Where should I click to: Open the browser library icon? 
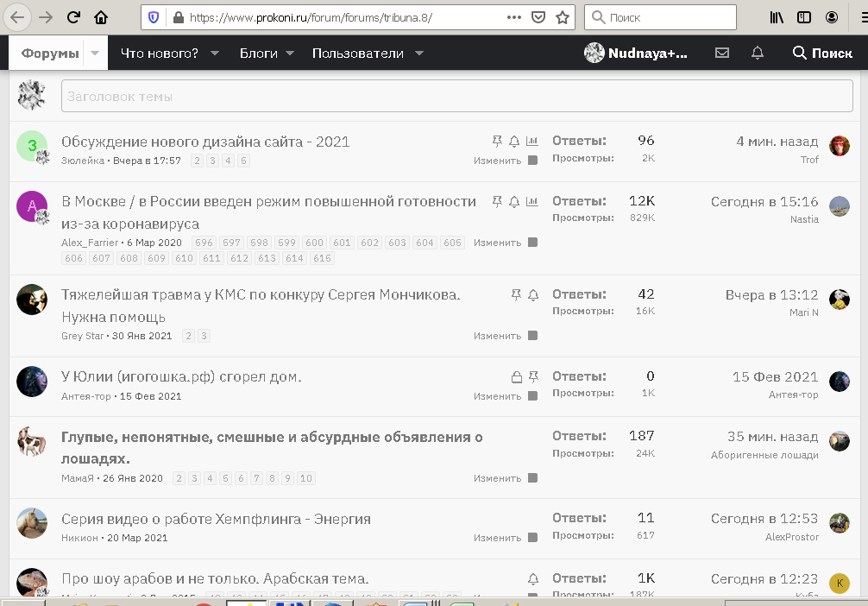(x=776, y=16)
